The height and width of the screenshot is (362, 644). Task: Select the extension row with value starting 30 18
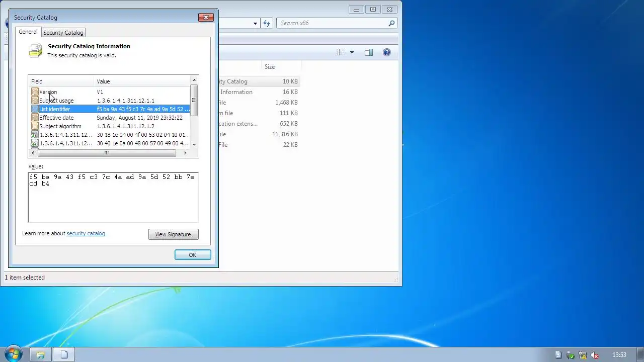tap(110, 135)
